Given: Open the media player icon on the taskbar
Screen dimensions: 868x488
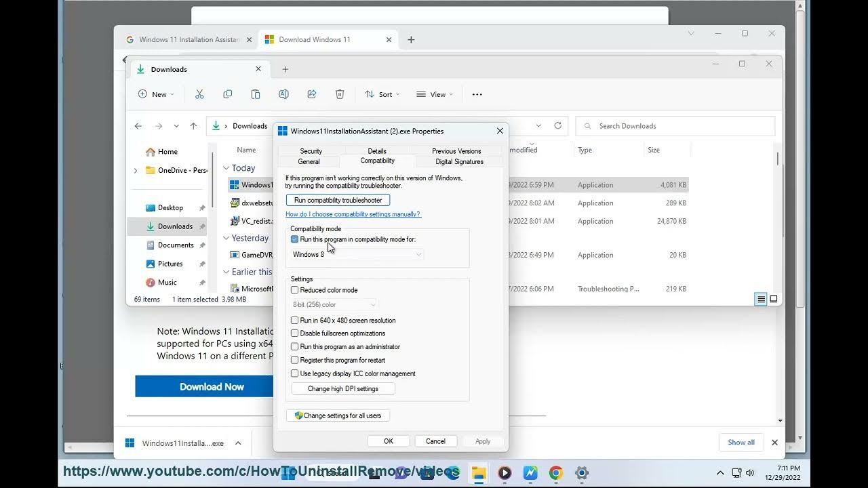Looking at the screenshot, I should click(x=505, y=473).
